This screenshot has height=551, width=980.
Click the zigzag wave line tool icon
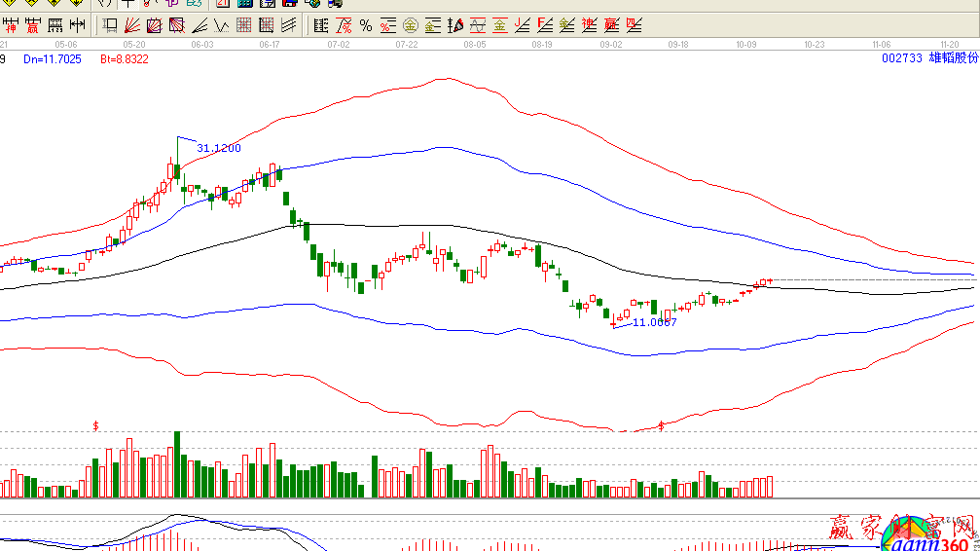coord(221,25)
